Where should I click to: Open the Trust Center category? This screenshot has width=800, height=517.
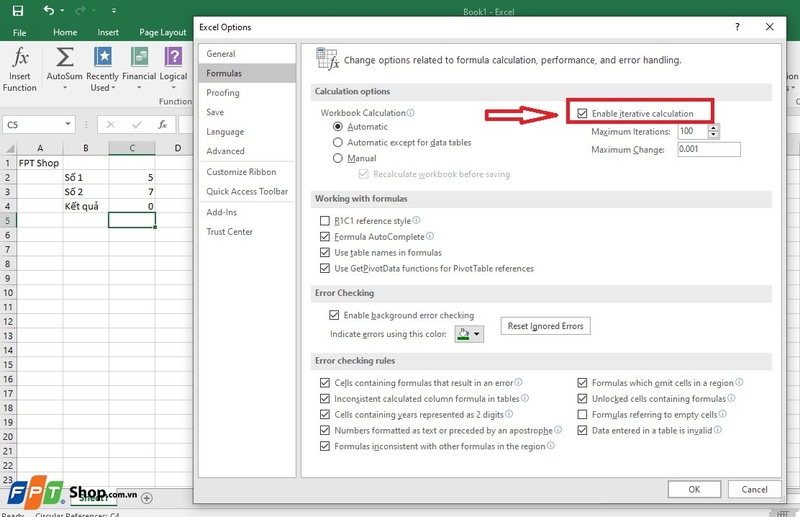(x=247, y=231)
